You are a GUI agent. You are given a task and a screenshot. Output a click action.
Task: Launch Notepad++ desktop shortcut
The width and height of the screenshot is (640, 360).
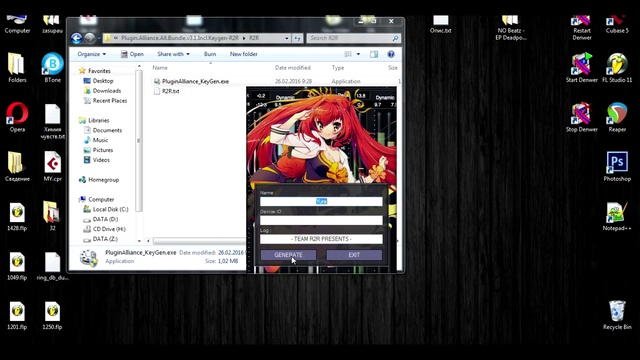tap(617, 216)
